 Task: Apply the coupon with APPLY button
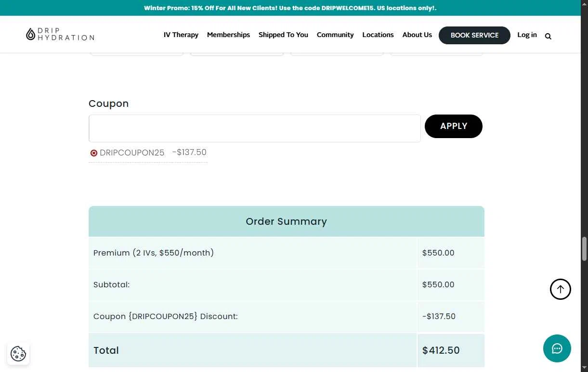point(454,126)
